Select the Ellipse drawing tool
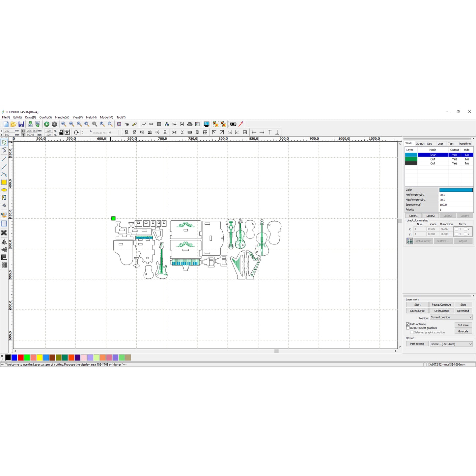This screenshot has height=476, width=476. (4, 190)
